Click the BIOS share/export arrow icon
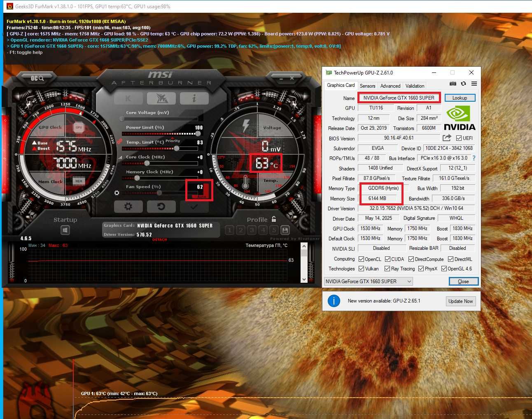This screenshot has width=532, height=419. pyautogui.click(x=447, y=138)
